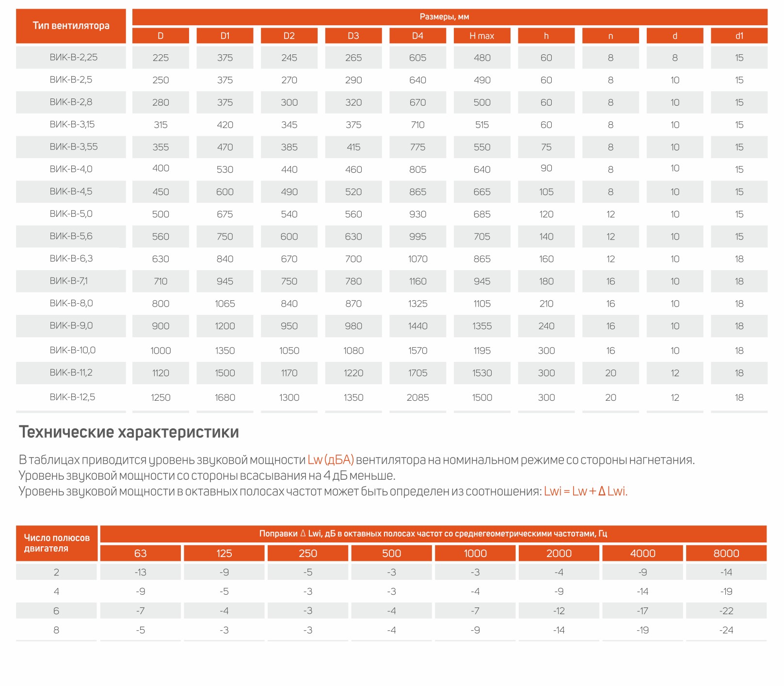Click D4 value 2085 in the last row
This screenshot has width=784, height=686.
coord(417,397)
